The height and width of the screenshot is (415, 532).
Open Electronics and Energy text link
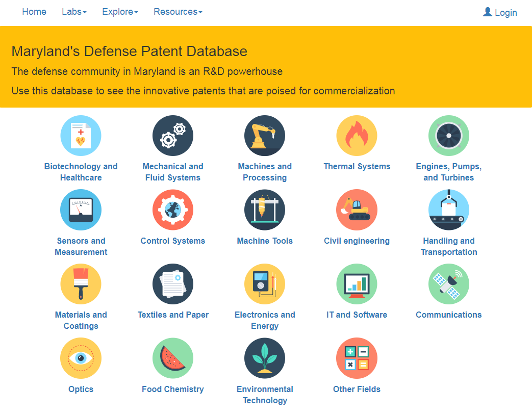[265, 320]
